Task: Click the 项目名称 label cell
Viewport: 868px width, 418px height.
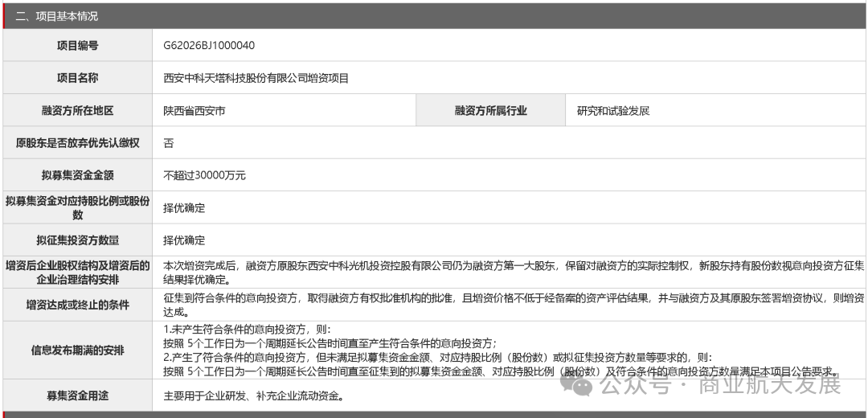Action: (77, 78)
